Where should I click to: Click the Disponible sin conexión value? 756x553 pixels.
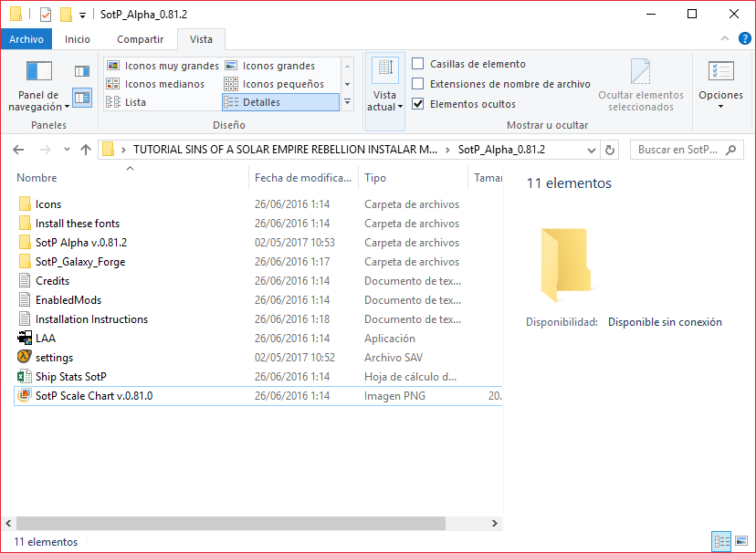click(665, 322)
